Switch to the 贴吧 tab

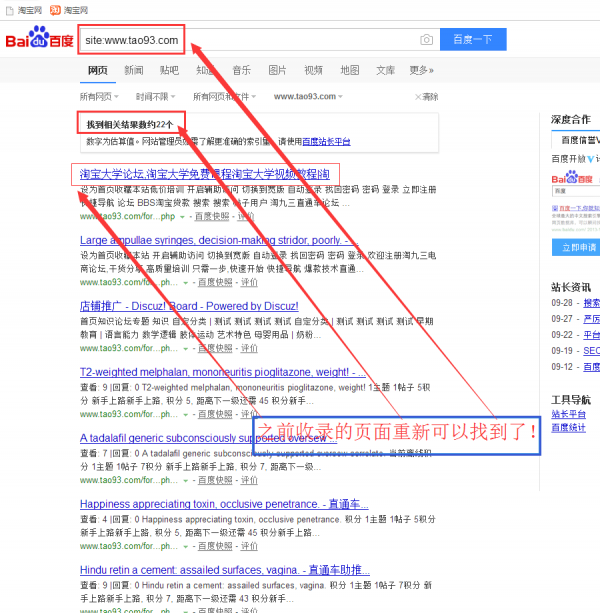[169, 70]
